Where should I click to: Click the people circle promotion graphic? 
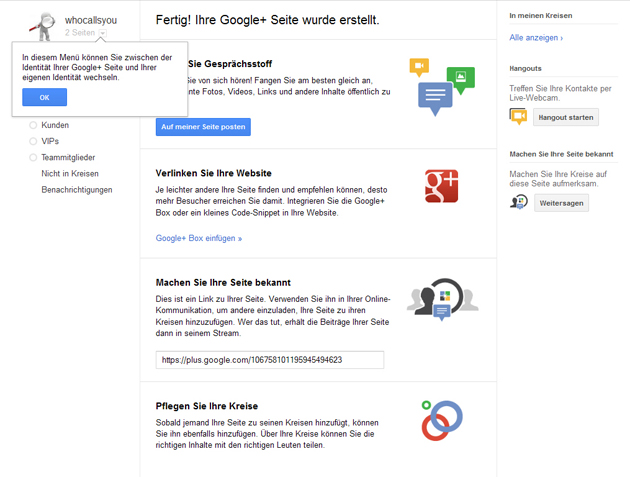pos(442,299)
